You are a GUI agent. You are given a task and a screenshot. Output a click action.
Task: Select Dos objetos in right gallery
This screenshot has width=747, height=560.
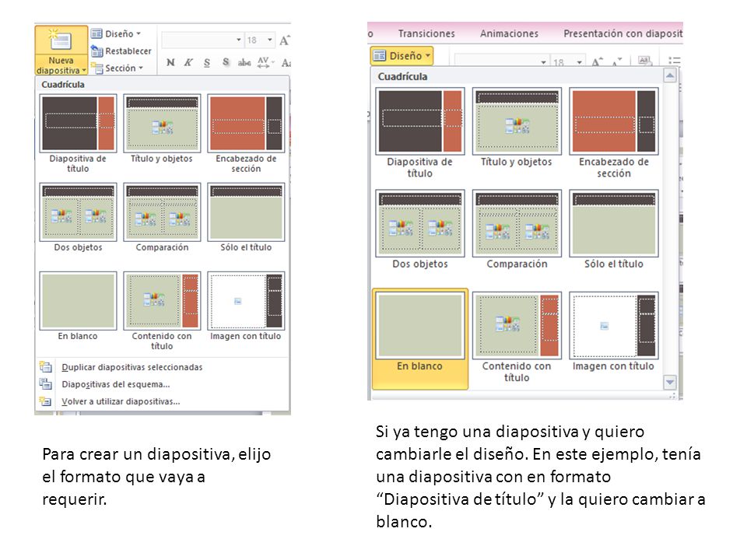[420, 230]
